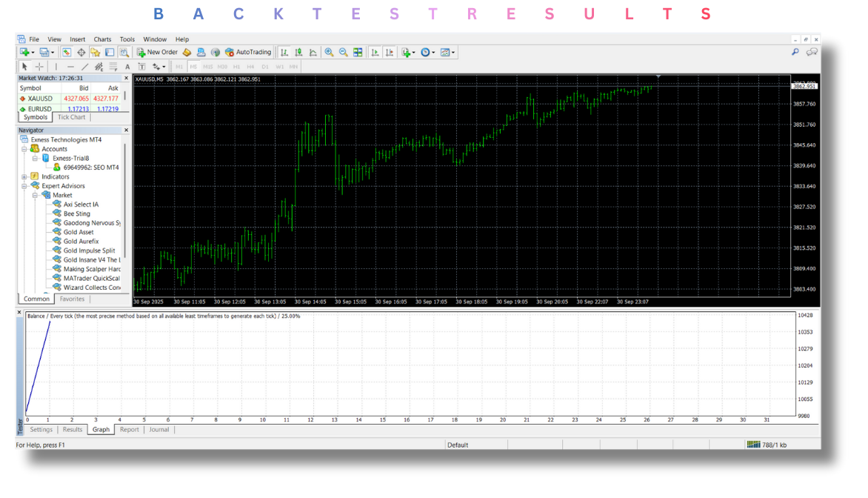Collapse the Expert Advisors tree node
The height and width of the screenshot is (498, 868).
point(24,186)
